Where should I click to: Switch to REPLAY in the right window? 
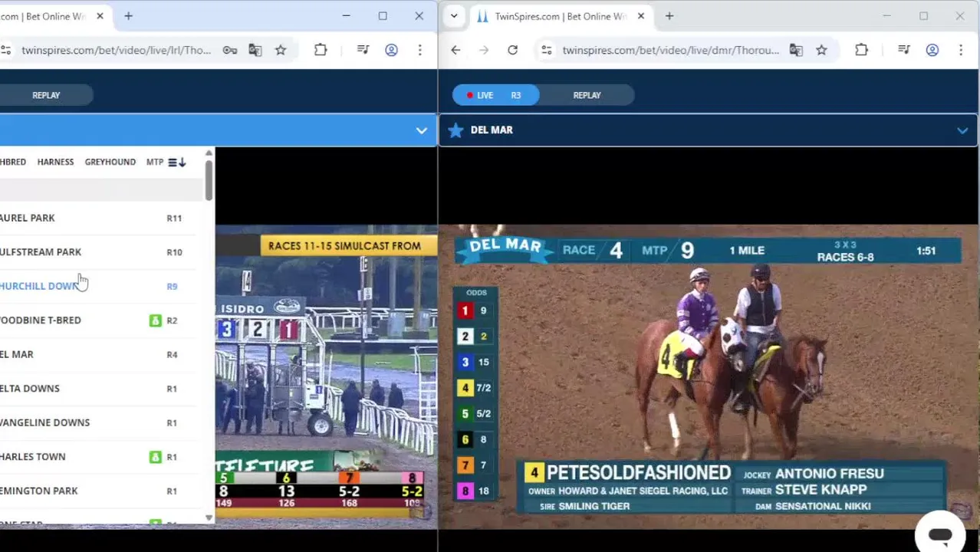pyautogui.click(x=587, y=95)
